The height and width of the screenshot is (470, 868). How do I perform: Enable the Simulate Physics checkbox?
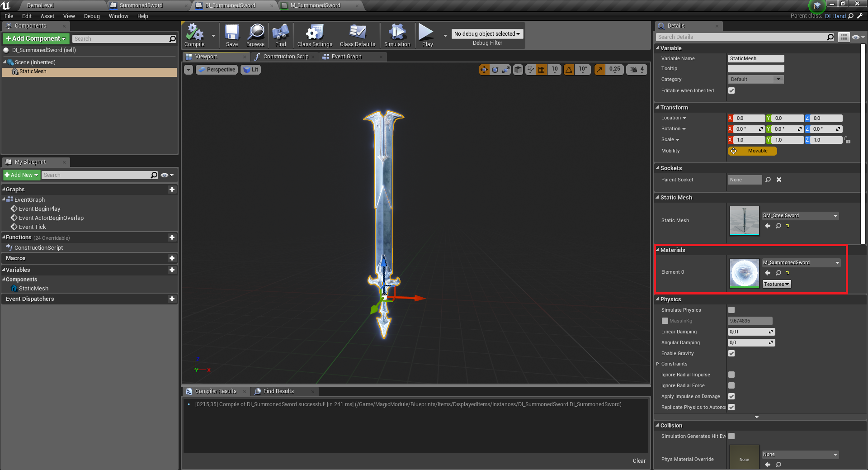731,310
